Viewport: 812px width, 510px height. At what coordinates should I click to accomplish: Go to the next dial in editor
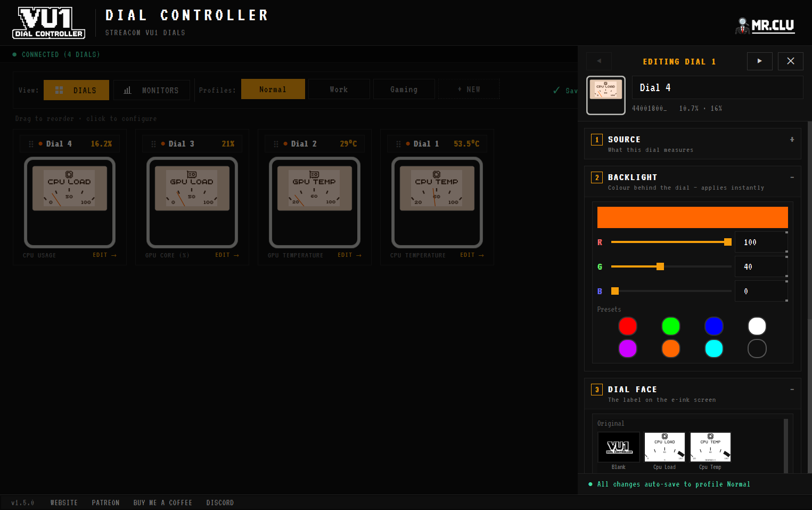point(760,61)
